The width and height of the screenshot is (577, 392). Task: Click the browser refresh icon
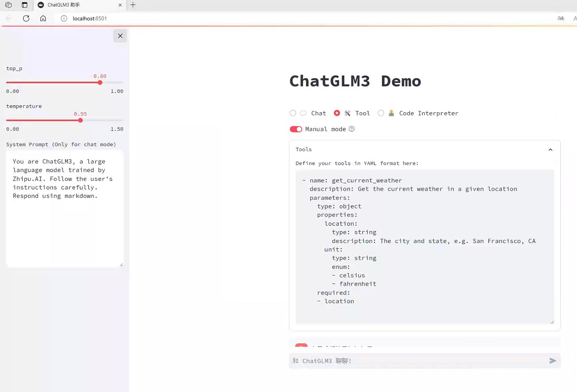26,18
